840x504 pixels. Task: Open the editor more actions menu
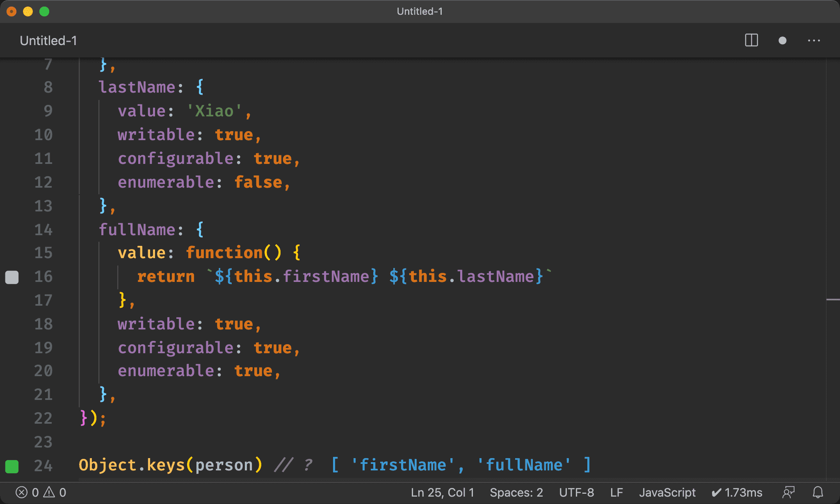coord(814,41)
